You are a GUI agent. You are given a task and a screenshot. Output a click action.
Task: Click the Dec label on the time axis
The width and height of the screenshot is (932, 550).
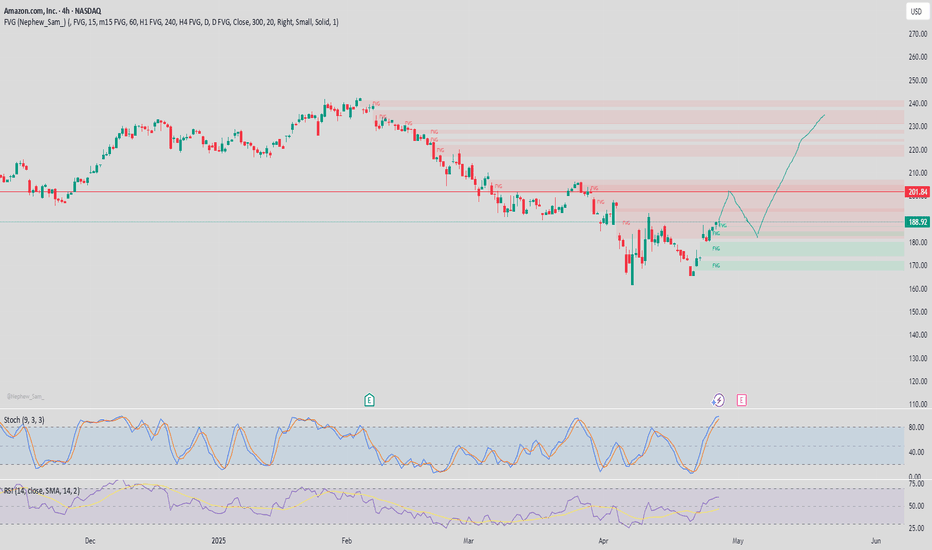click(x=90, y=540)
